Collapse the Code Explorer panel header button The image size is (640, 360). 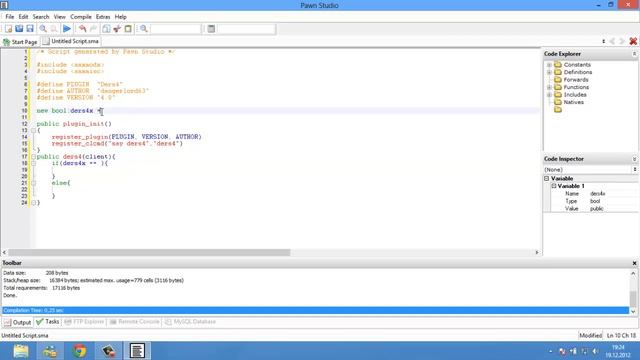tap(634, 54)
